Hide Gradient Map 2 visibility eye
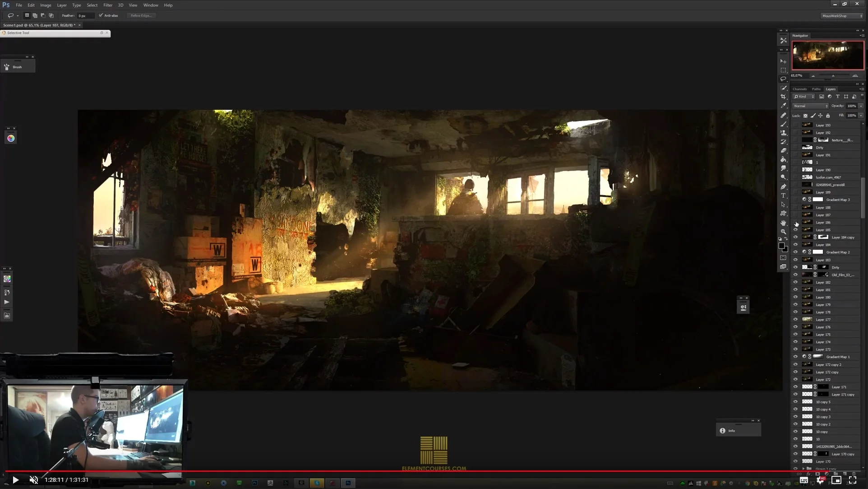The image size is (868, 489). pos(795,252)
